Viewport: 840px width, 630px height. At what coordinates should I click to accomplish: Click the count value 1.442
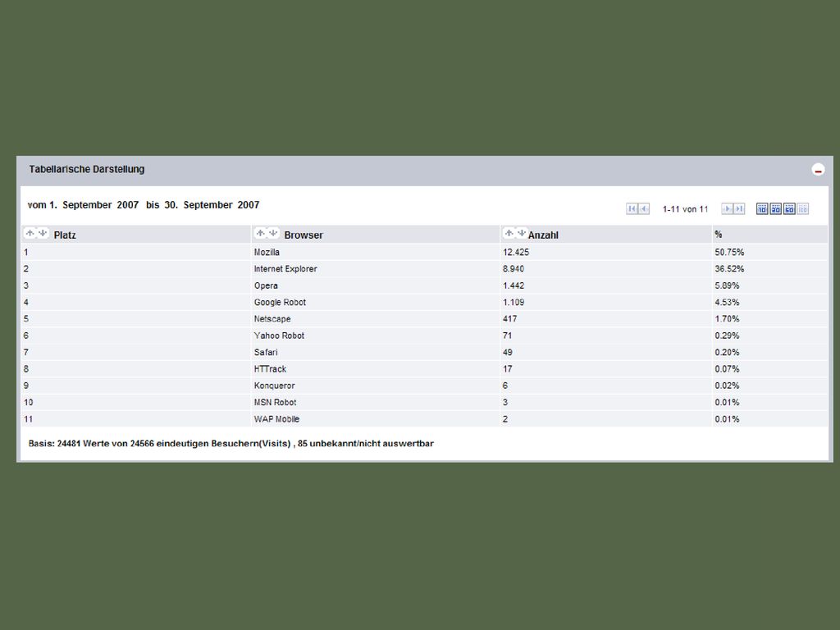point(514,285)
